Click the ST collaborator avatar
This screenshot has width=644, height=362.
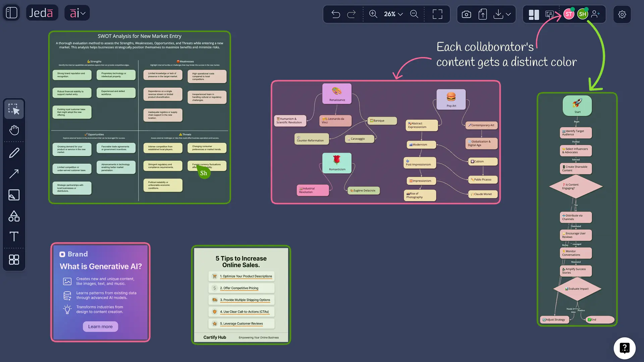tap(569, 14)
